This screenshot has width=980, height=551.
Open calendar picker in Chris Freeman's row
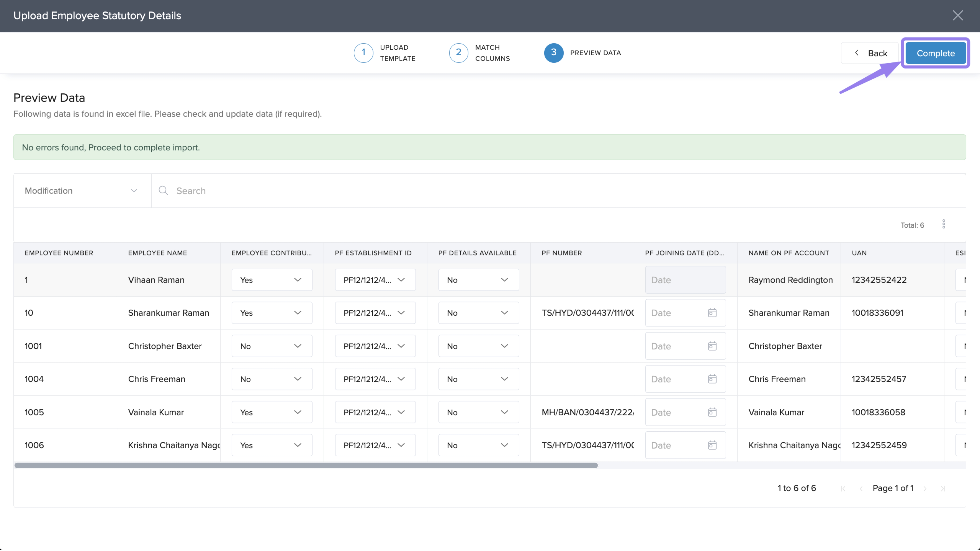712,379
